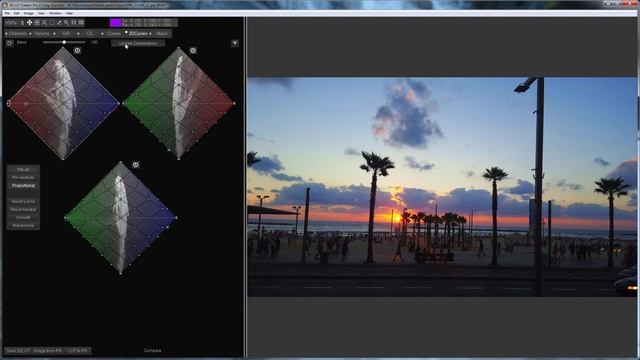Click the Reset Luma button
The height and width of the screenshot is (360, 640).
click(23, 202)
